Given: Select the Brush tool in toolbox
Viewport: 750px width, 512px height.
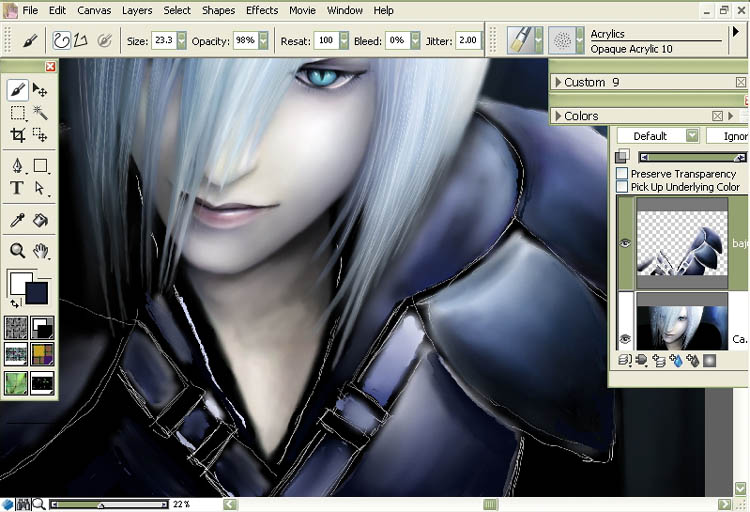Looking at the screenshot, I should click(17, 90).
